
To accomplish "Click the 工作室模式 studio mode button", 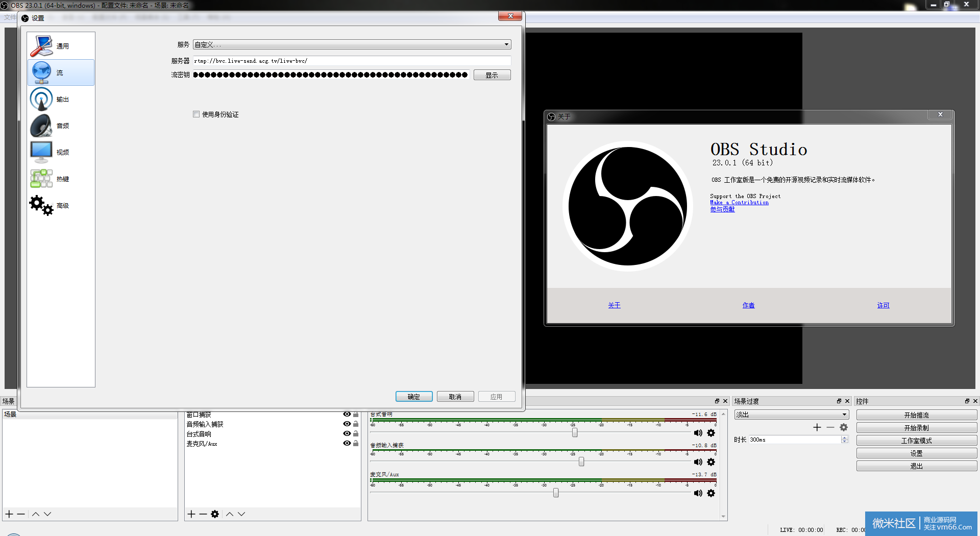I will [x=917, y=441].
